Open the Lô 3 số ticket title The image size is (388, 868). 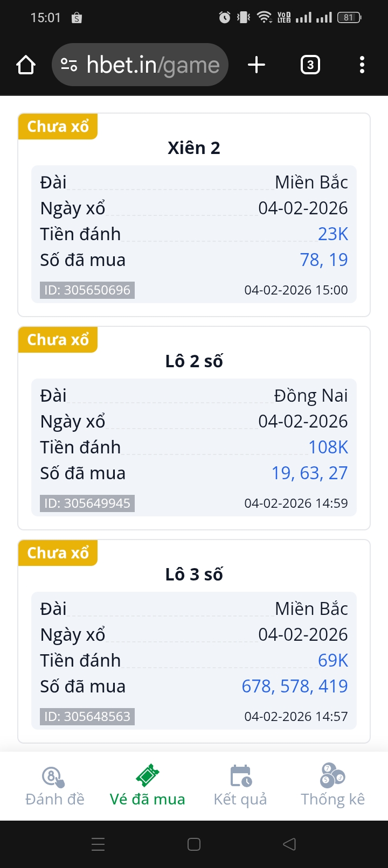[x=194, y=574]
